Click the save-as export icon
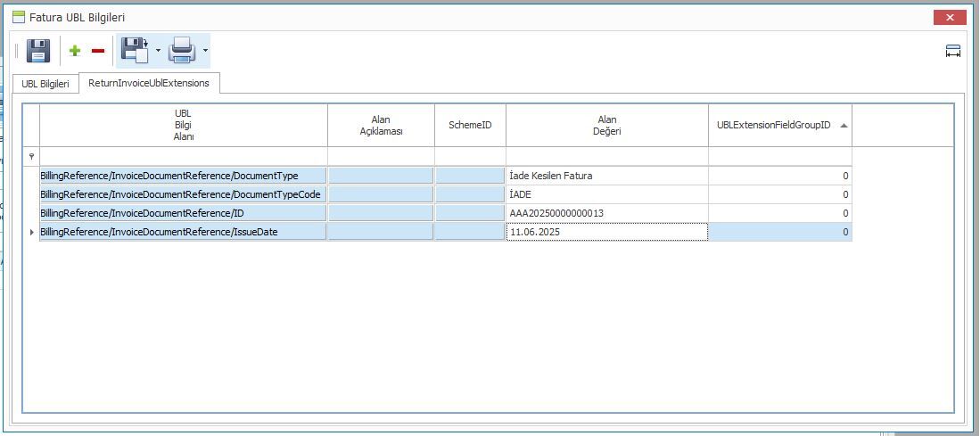 pos(135,51)
